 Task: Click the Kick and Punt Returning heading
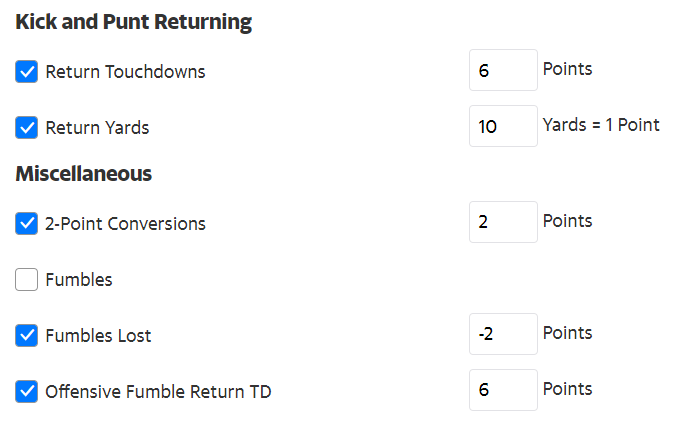[x=134, y=22]
